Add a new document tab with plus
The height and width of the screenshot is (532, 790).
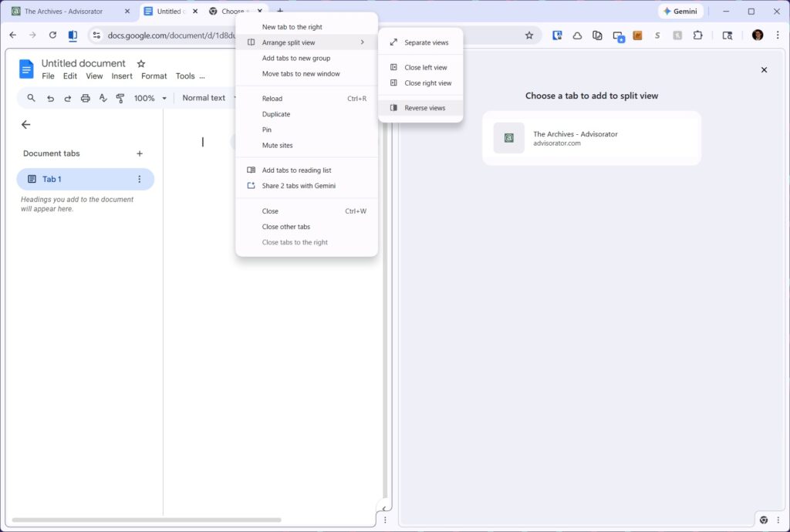tap(140, 153)
